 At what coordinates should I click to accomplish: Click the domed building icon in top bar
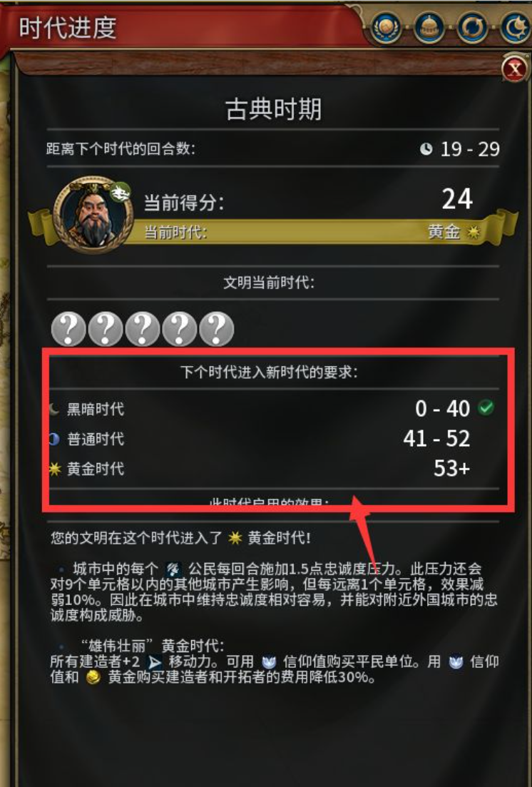[x=429, y=26]
